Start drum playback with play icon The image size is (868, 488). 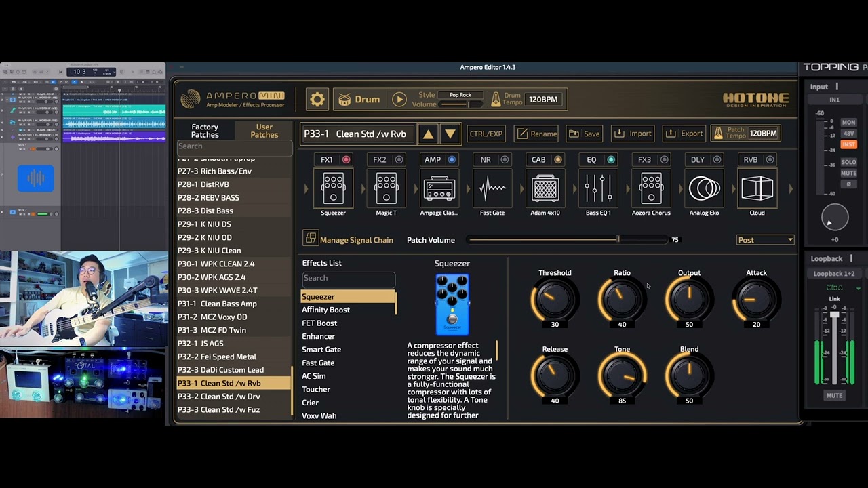point(399,100)
